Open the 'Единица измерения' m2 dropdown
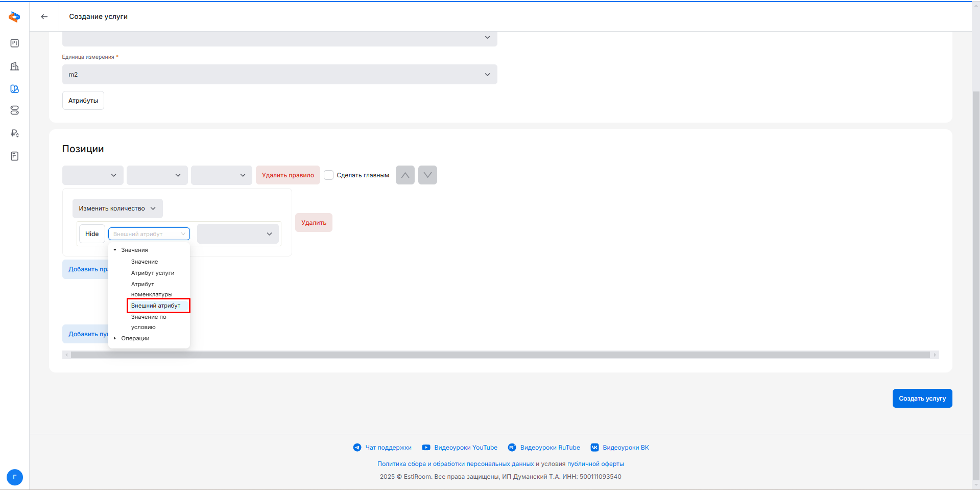Viewport: 980px width, 490px height. coord(279,75)
